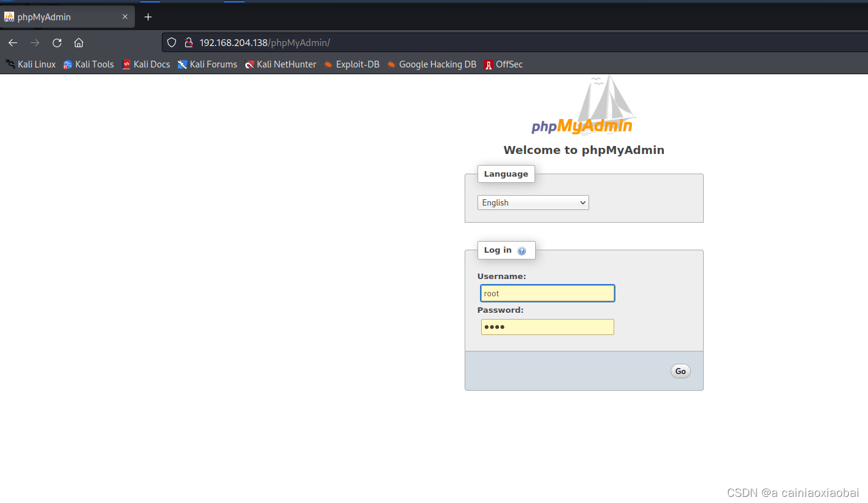Reload the phpMyAdmin page

(57, 43)
